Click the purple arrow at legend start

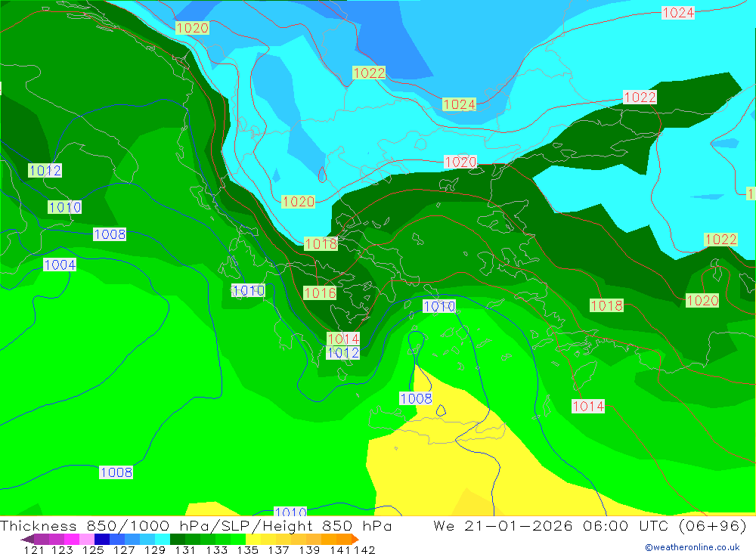[x=27, y=539]
